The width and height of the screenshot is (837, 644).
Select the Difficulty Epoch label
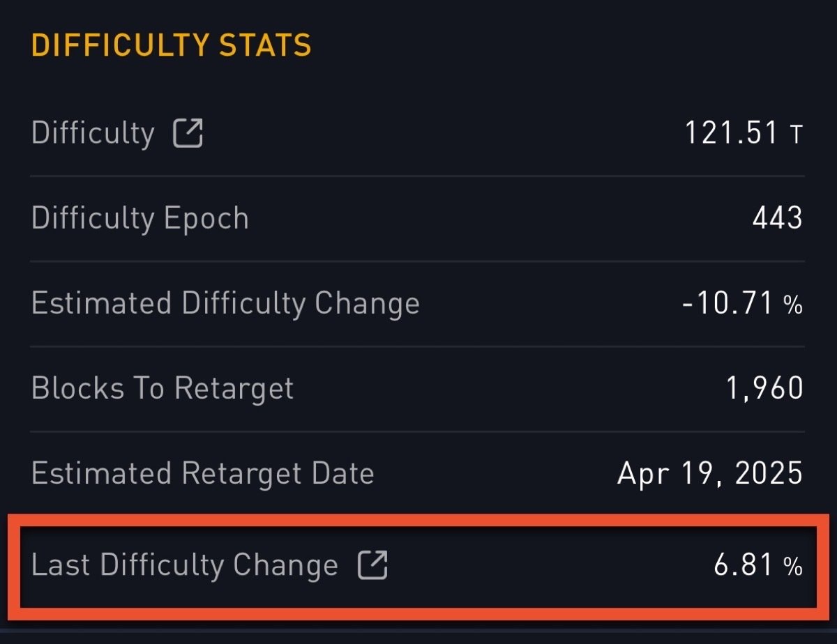pos(140,219)
